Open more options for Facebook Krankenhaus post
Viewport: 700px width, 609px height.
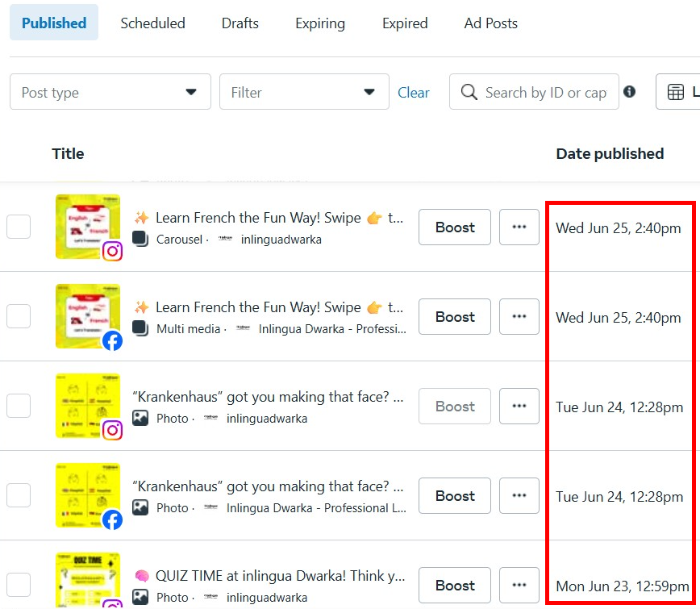coord(519,495)
